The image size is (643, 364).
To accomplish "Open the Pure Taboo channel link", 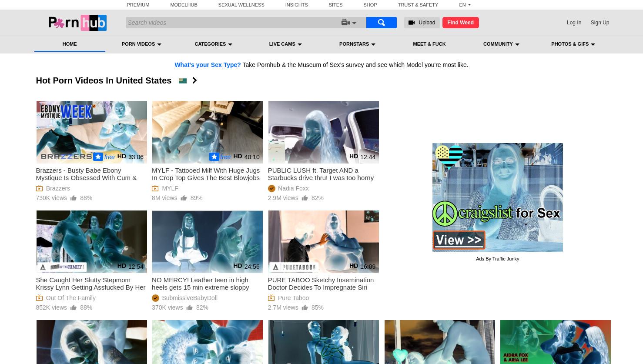I will (x=293, y=298).
